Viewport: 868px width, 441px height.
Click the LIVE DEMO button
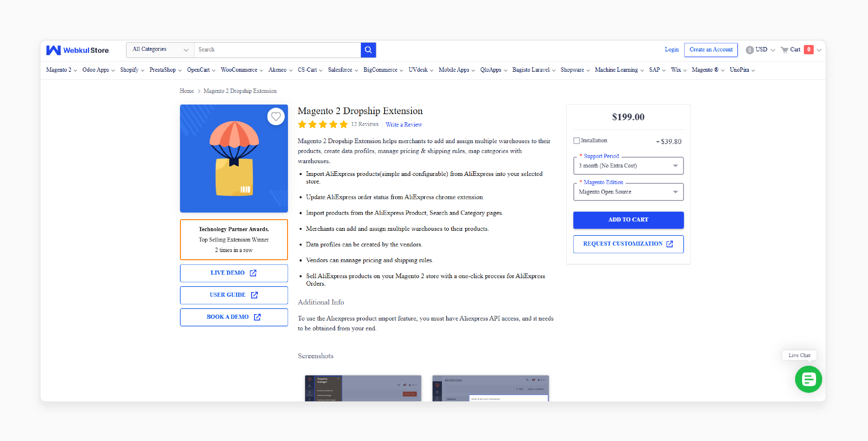click(x=233, y=273)
